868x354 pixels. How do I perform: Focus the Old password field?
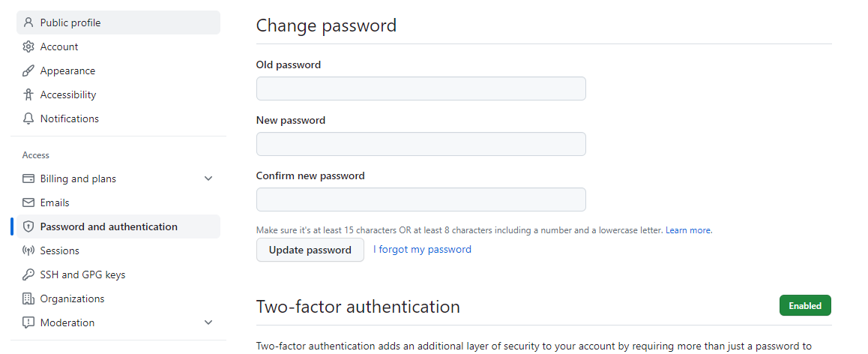coord(421,88)
